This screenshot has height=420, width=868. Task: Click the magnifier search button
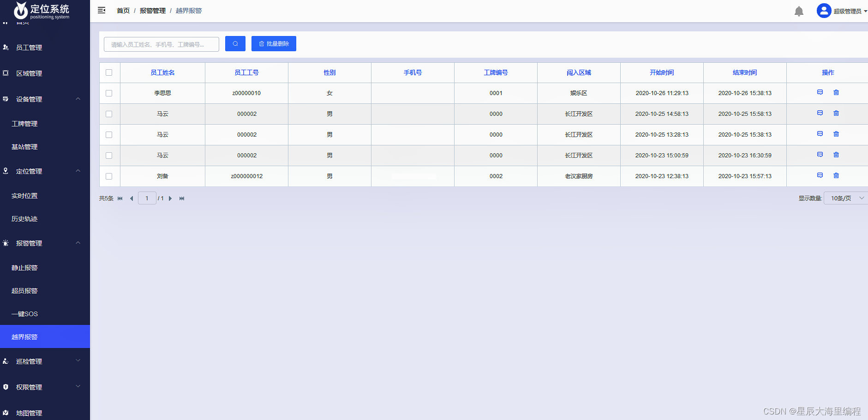pos(235,43)
